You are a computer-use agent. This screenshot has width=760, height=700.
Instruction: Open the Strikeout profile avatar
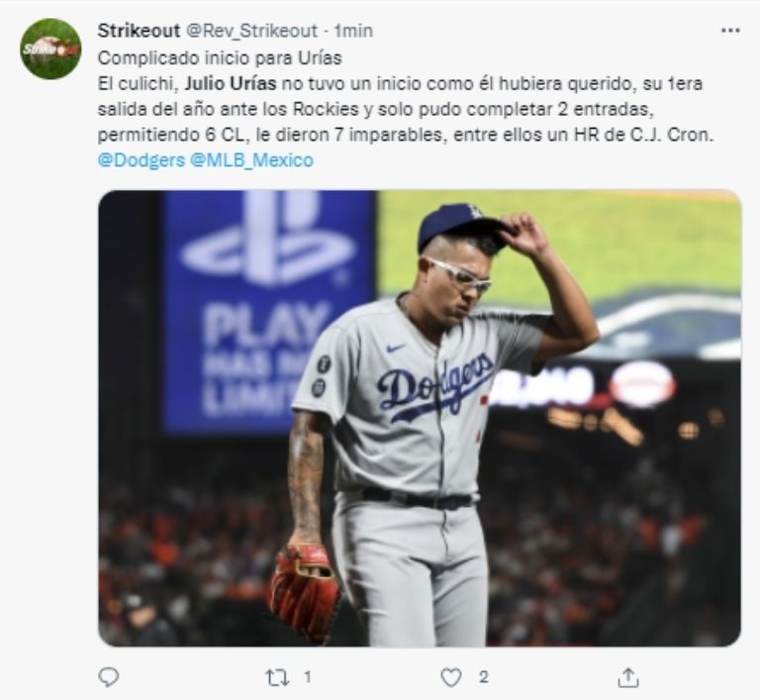point(50,49)
